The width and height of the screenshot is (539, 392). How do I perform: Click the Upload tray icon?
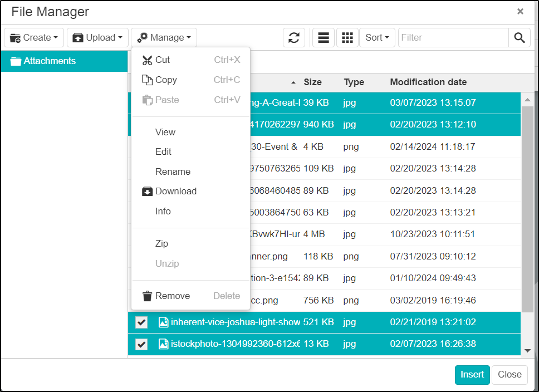coord(78,38)
